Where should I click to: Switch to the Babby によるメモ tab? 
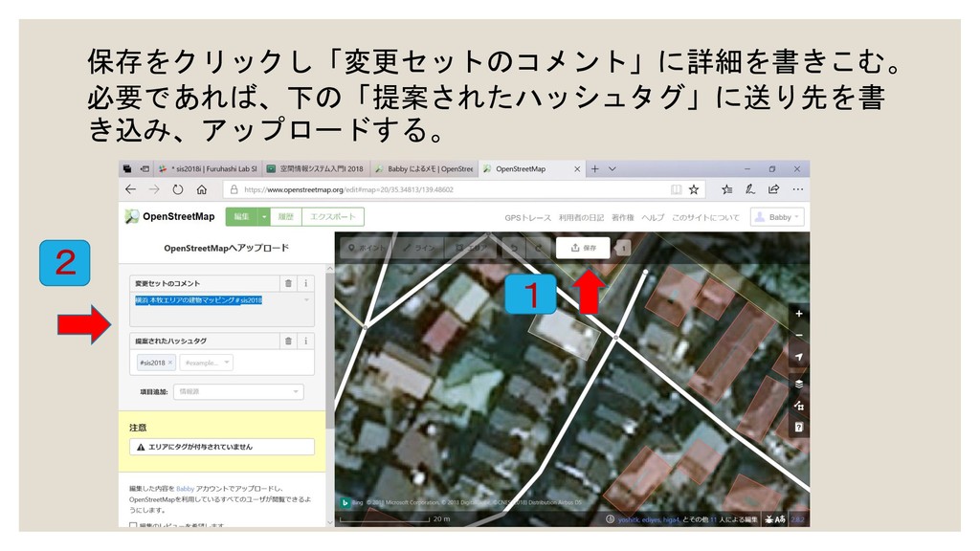click(x=424, y=168)
